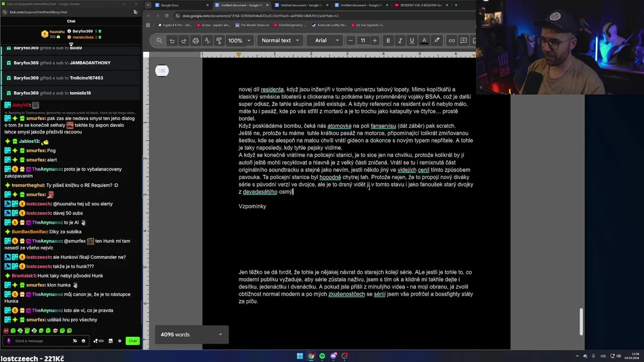The height and width of the screenshot is (362, 644).
Task: Reload the Google Docs page
Action: coord(167,16)
